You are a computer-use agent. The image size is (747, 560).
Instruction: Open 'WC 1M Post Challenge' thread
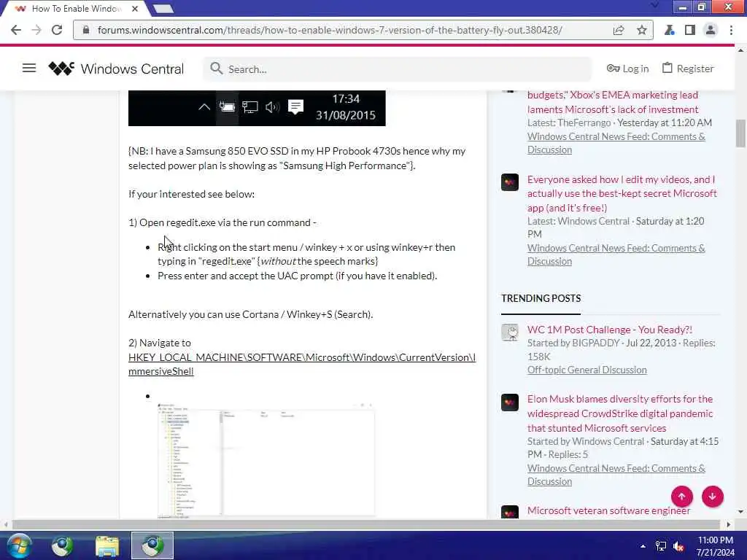609,330
